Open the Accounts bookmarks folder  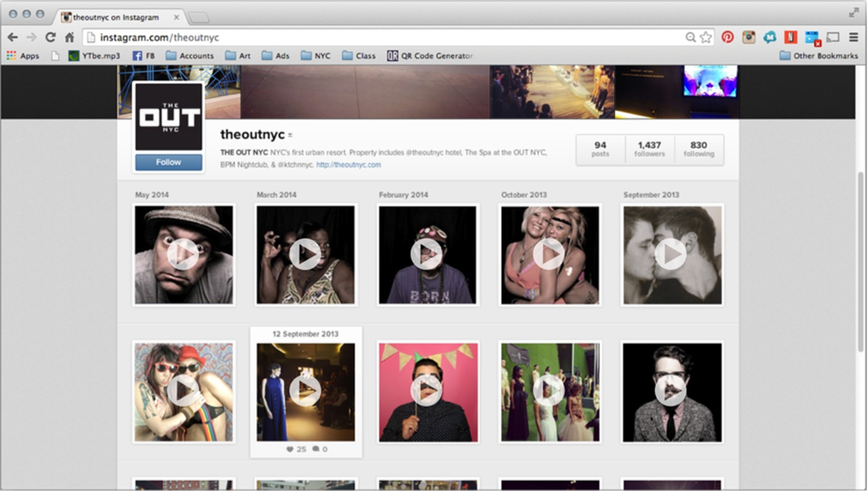click(x=190, y=56)
